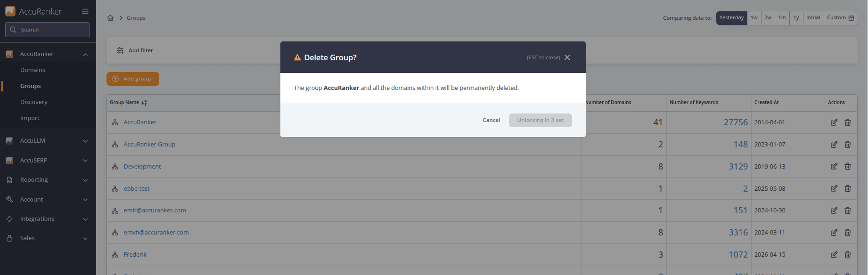Open Custom date comparison picker
Viewport: 868px width, 275px height.
click(841, 18)
